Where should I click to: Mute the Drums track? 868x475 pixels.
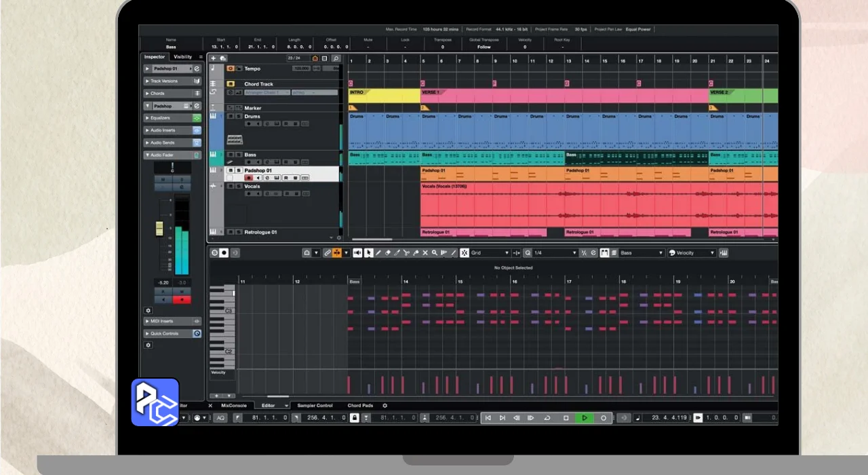point(231,117)
